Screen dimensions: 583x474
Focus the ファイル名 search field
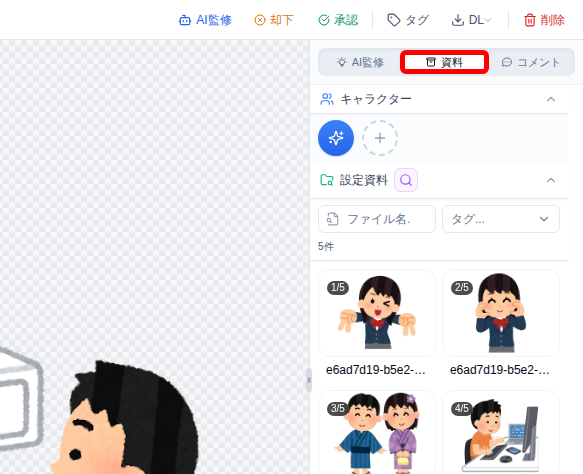[377, 219]
